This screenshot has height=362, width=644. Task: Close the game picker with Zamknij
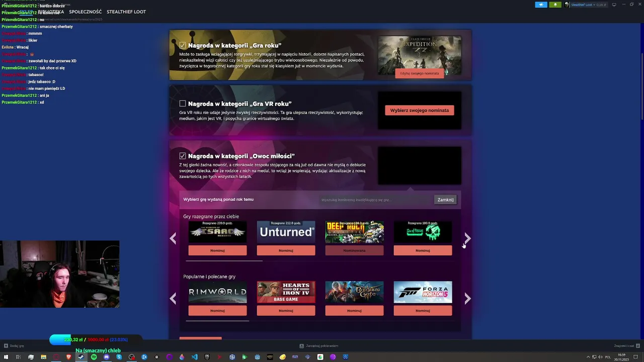pos(445,200)
